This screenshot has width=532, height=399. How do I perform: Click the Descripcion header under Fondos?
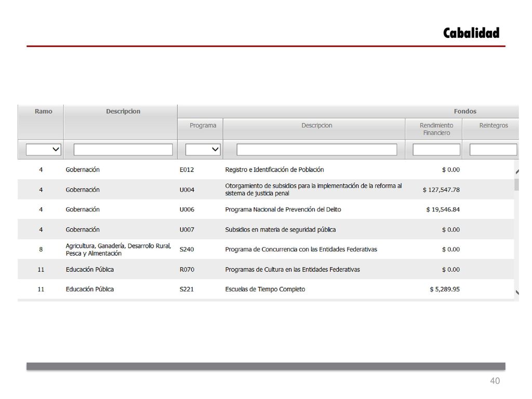click(x=317, y=125)
